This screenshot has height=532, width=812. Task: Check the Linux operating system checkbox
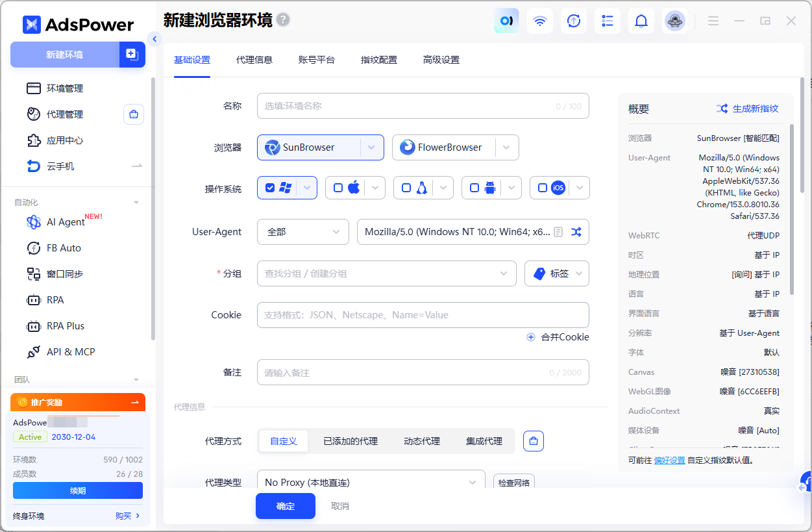406,188
